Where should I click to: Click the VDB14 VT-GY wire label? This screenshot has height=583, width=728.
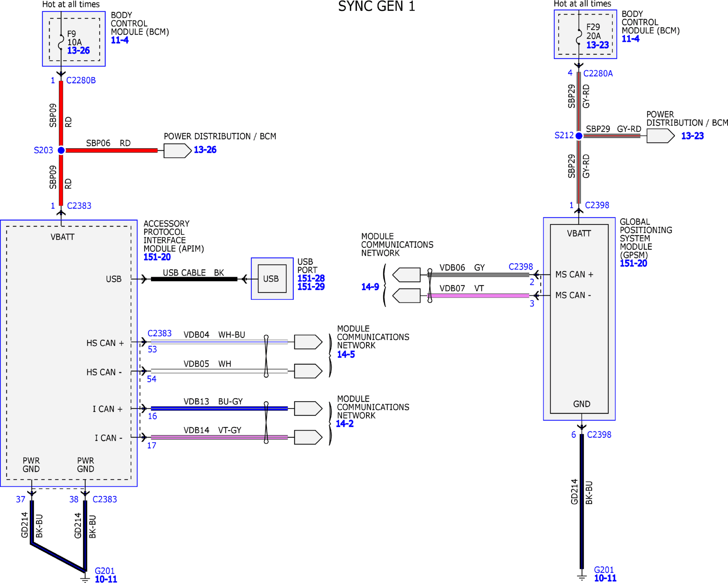tap(213, 430)
